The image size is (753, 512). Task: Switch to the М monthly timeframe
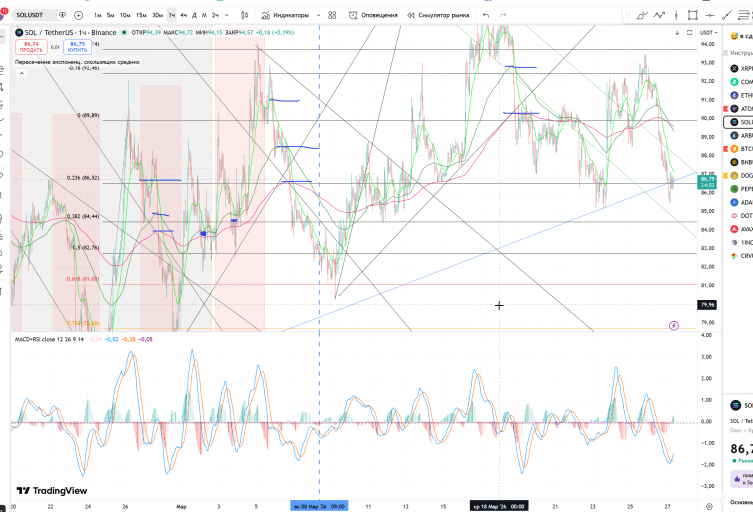204,15
